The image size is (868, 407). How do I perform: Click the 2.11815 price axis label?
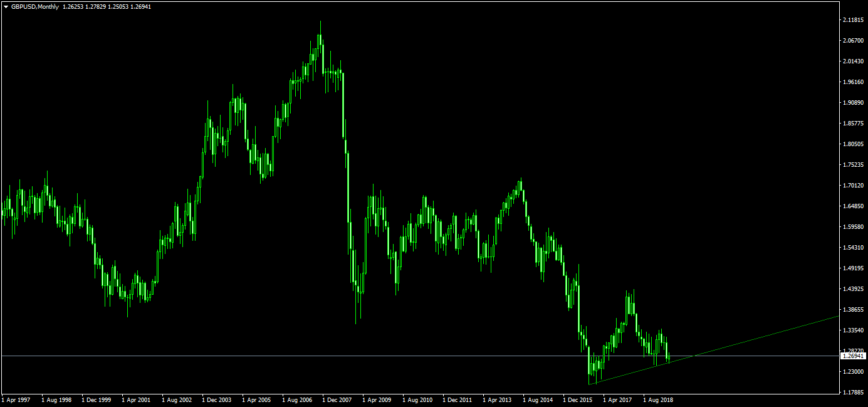coord(853,20)
